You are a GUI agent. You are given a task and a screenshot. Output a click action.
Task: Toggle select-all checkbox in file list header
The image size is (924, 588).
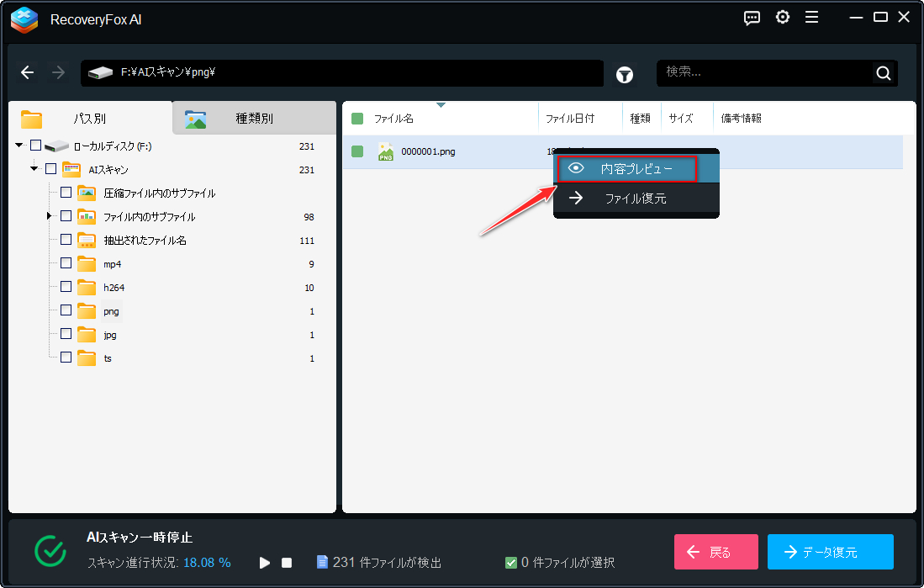tap(357, 119)
